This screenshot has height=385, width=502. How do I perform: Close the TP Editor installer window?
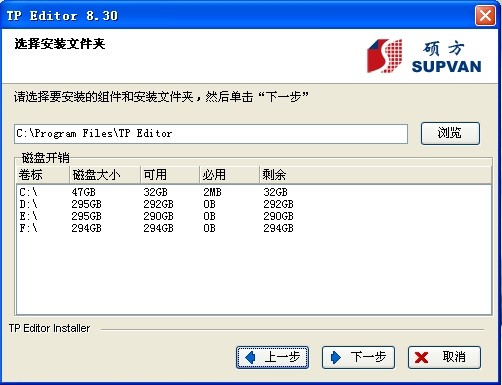(485, 15)
